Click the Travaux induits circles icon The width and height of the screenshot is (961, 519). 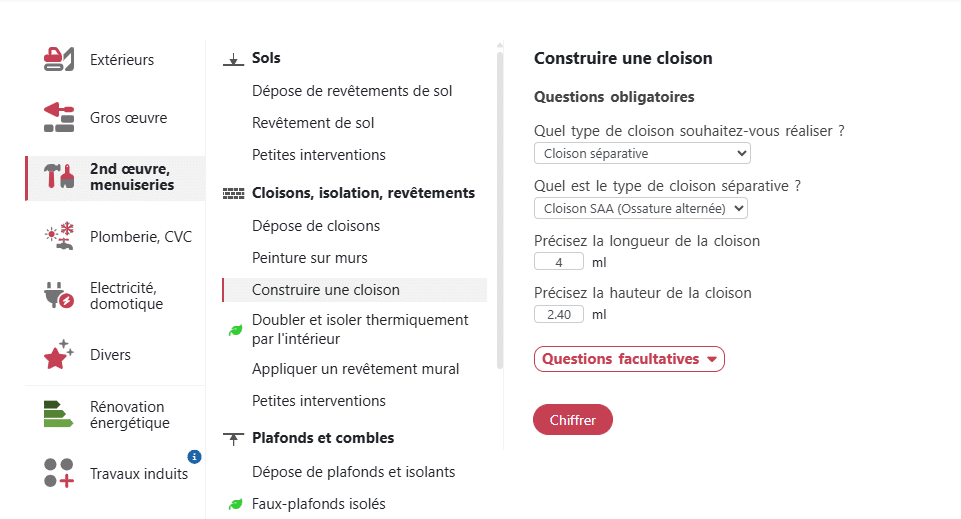(59, 474)
